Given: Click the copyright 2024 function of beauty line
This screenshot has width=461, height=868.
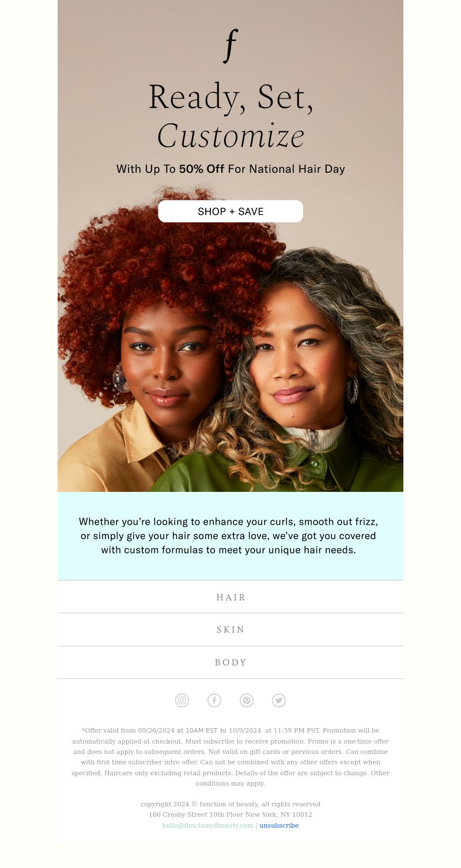Looking at the screenshot, I should (231, 804).
